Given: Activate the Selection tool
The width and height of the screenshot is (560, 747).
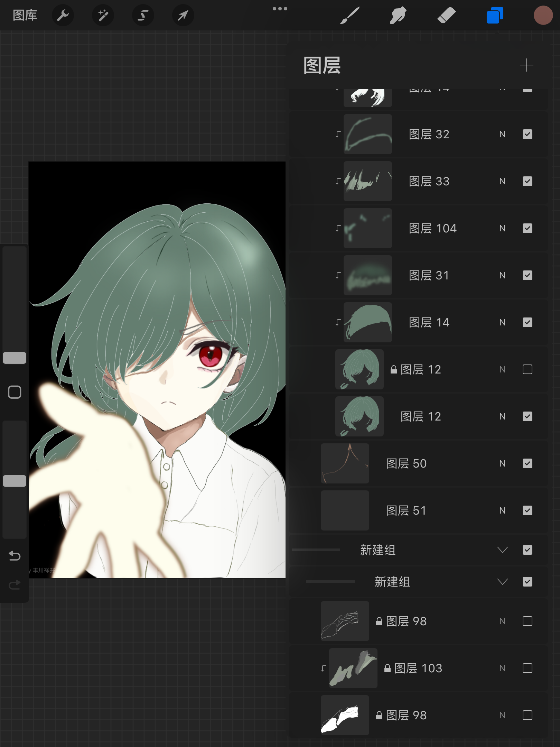Looking at the screenshot, I should (143, 15).
